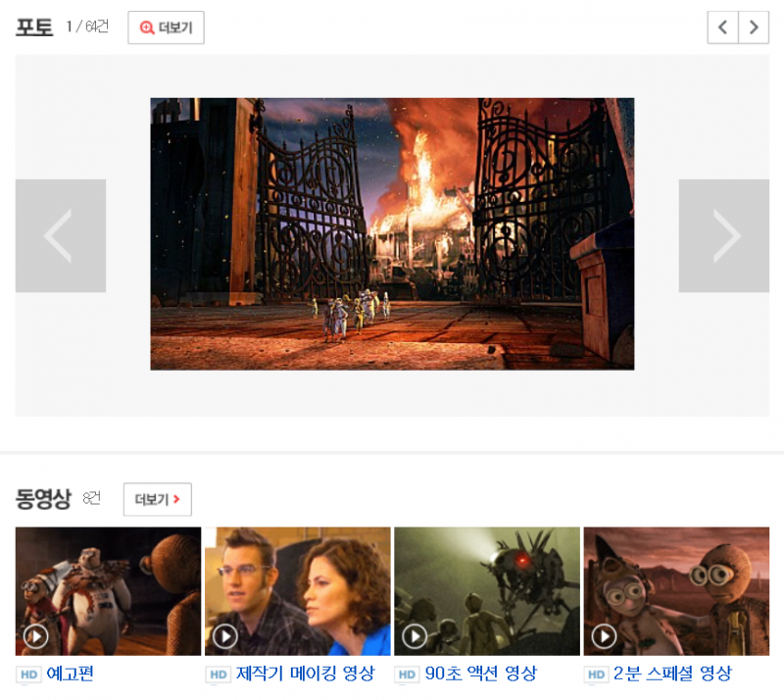Viewport: 784px width, 700px height.
Task: Click the play icon on the 90초 액션 영상 thumbnail
Action: (415, 636)
